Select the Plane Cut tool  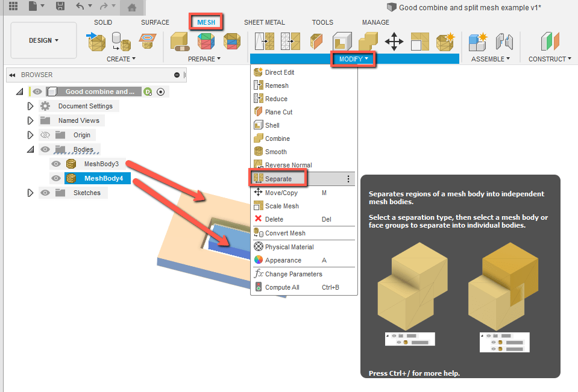[x=280, y=111]
